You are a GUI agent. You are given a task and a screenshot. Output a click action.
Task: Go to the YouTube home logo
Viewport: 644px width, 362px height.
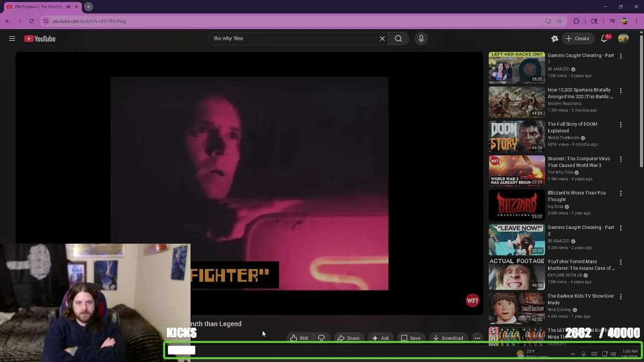(x=40, y=39)
